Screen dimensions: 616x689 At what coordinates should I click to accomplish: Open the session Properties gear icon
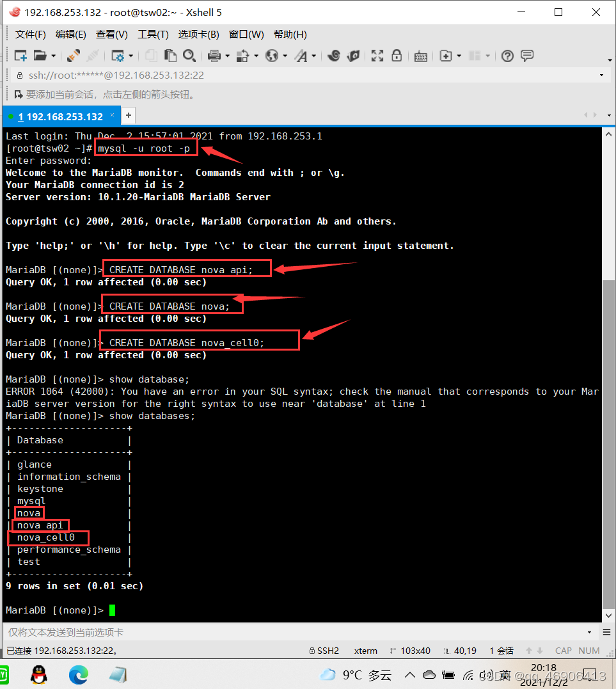point(118,56)
